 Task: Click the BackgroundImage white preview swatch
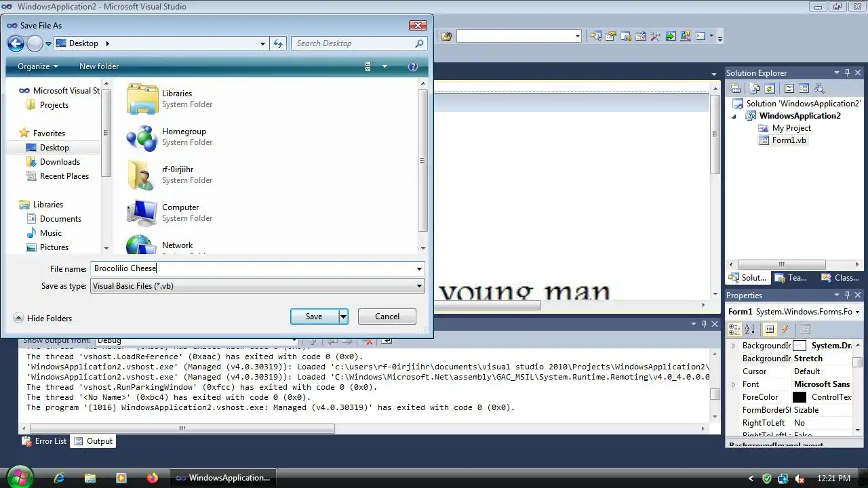(800, 346)
